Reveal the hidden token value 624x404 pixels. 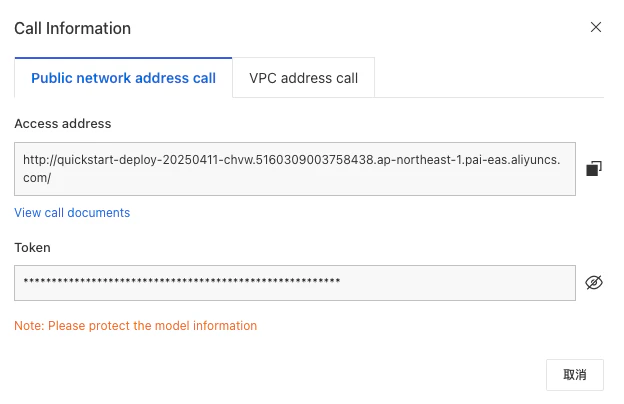(594, 283)
